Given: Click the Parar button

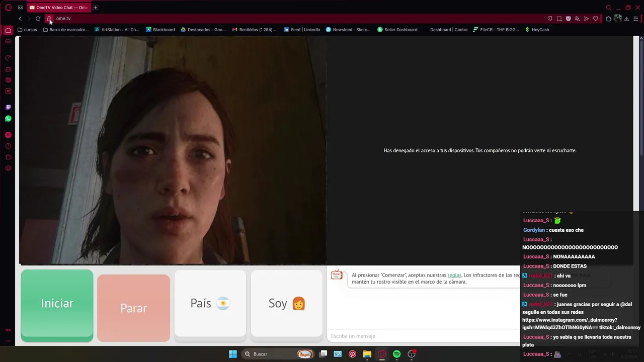Looking at the screenshot, I should (x=133, y=308).
